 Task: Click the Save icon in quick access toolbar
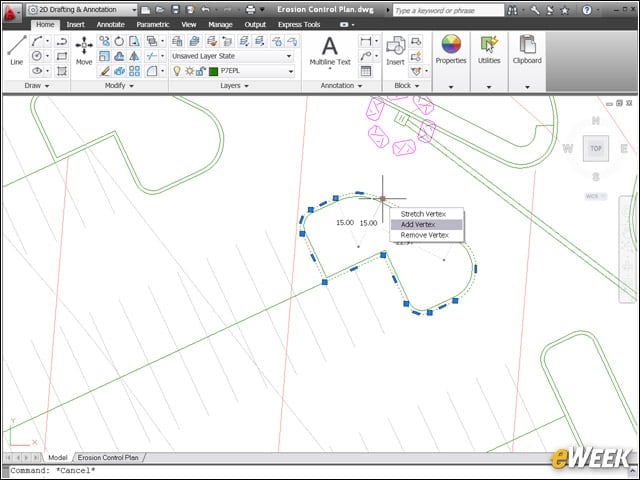click(x=175, y=9)
